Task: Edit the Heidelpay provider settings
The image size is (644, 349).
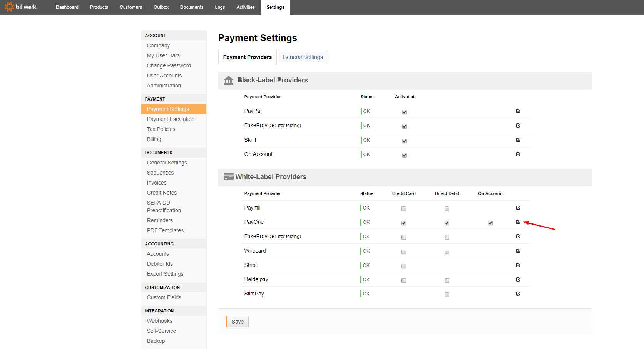Action: coord(518,279)
